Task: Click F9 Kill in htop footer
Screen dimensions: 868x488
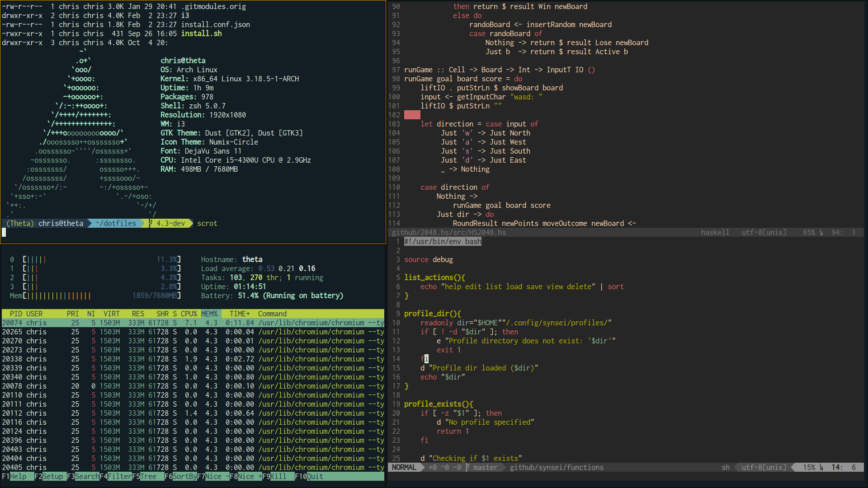Action: pos(278,476)
